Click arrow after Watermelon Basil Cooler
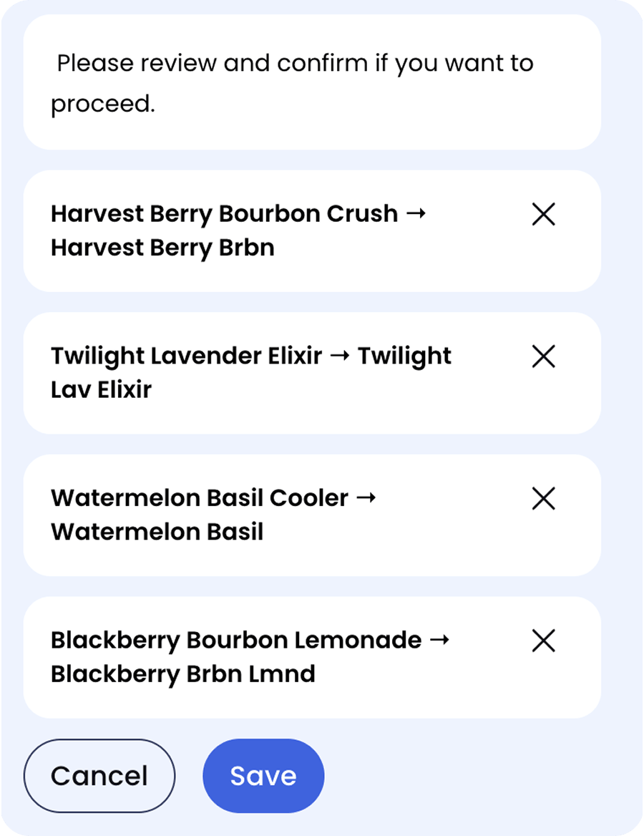The width and height of the screenshot is (644, 836). 366,498
